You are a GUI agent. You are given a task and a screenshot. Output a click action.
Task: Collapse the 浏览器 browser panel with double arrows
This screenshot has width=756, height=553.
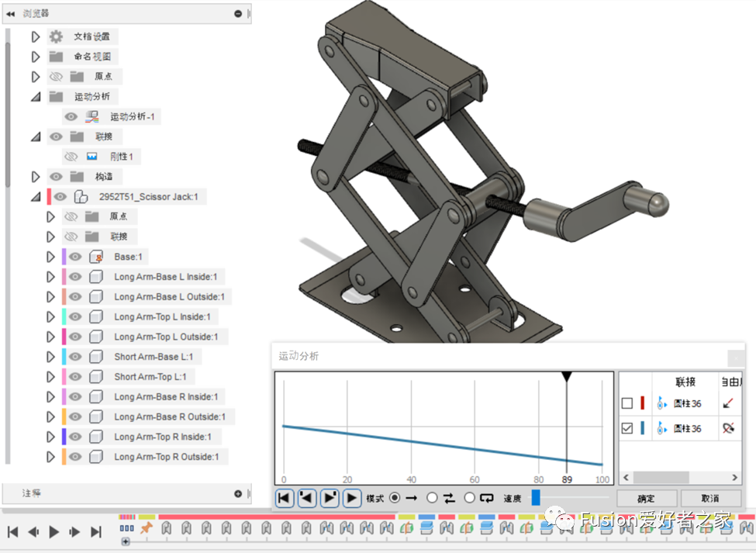[x=10, y=14]
